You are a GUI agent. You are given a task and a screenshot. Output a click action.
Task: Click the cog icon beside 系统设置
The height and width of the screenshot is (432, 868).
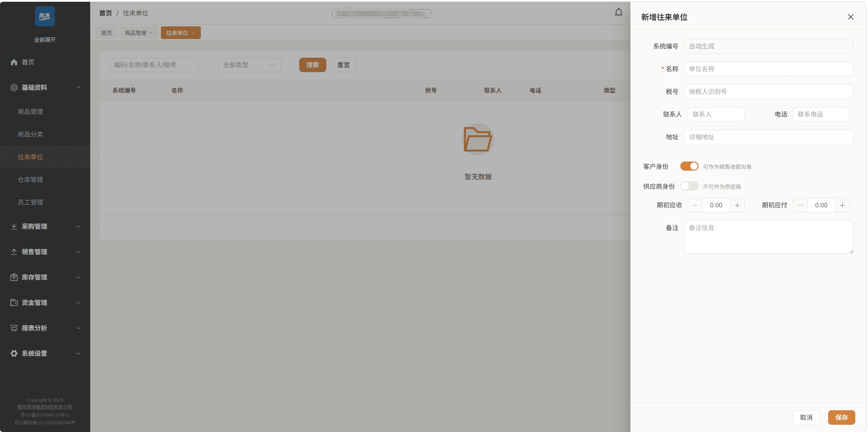[14, 353]
